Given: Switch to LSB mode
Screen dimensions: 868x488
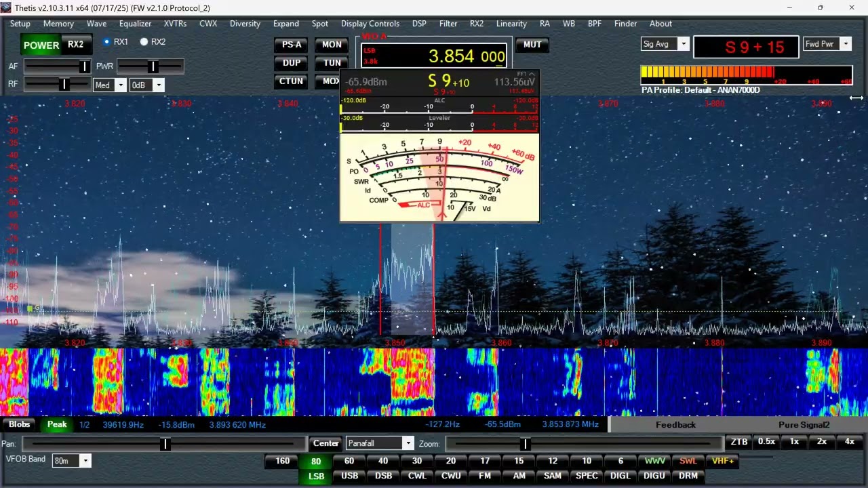Looking at the screenshot, I should [316, 476].
